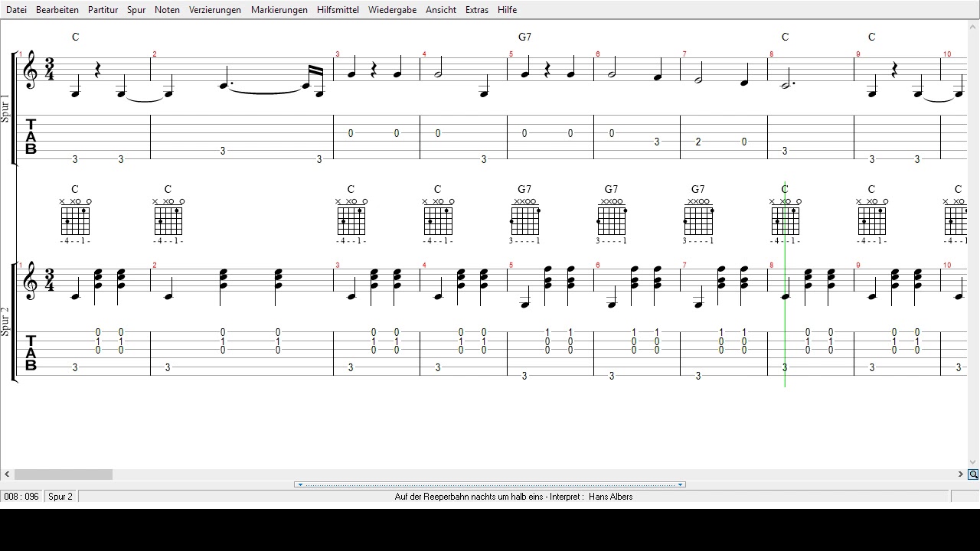980x551 pixels.
Task: Click the rotated 'Spur 1' track label
Action: tap(5, 108)
